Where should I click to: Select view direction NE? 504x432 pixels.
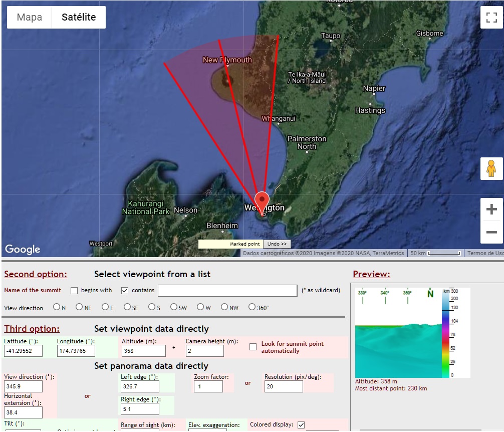79,307
